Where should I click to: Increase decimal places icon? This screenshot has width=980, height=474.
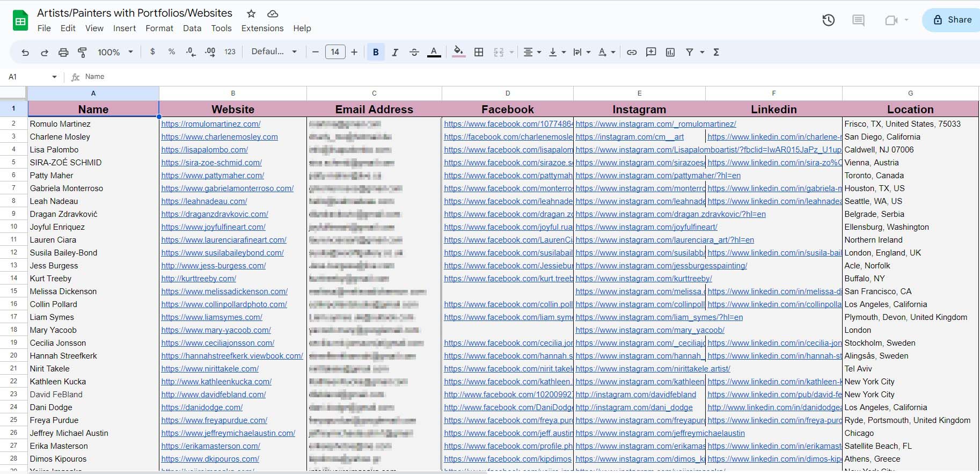(210, 52)
